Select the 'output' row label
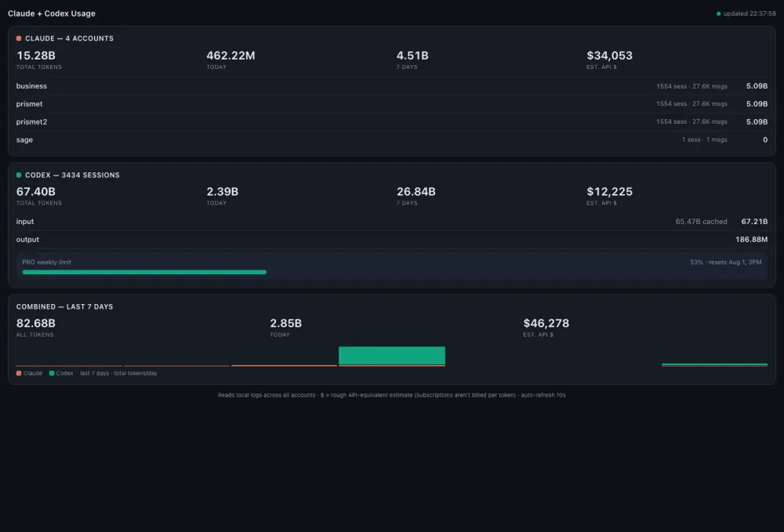 point(27,239)
